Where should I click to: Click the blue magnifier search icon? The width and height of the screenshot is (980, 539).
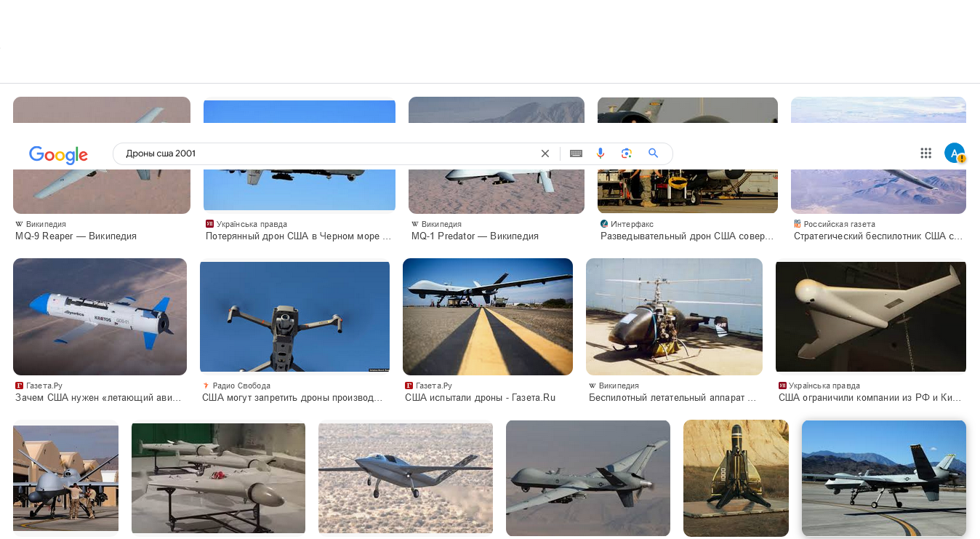coord(654,153)
